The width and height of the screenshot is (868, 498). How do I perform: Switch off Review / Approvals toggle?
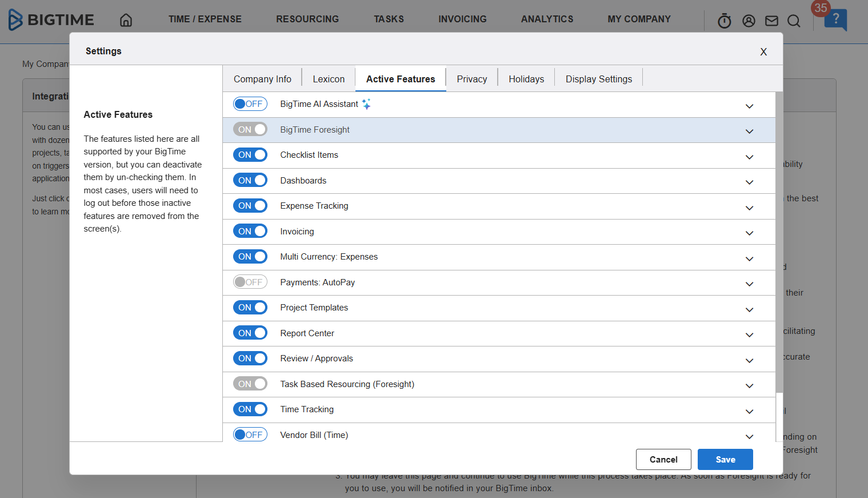tap(250, 358)
